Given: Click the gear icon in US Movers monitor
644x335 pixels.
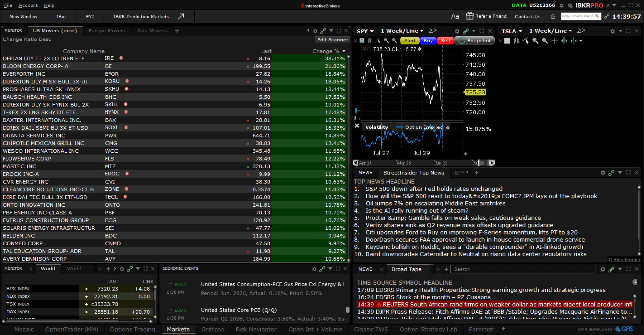Looking at the screenshot, I should coord(315,31).
